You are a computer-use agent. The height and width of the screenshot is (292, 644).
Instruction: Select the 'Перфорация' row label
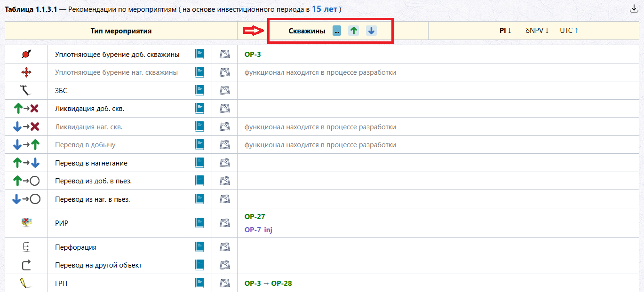(76, 247)
